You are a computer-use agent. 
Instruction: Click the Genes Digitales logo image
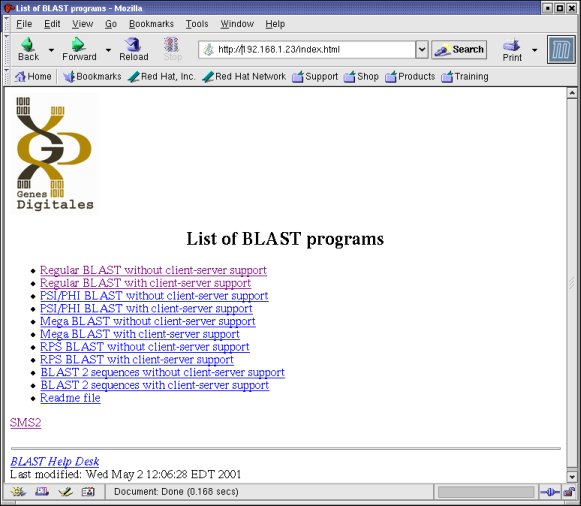55,153
